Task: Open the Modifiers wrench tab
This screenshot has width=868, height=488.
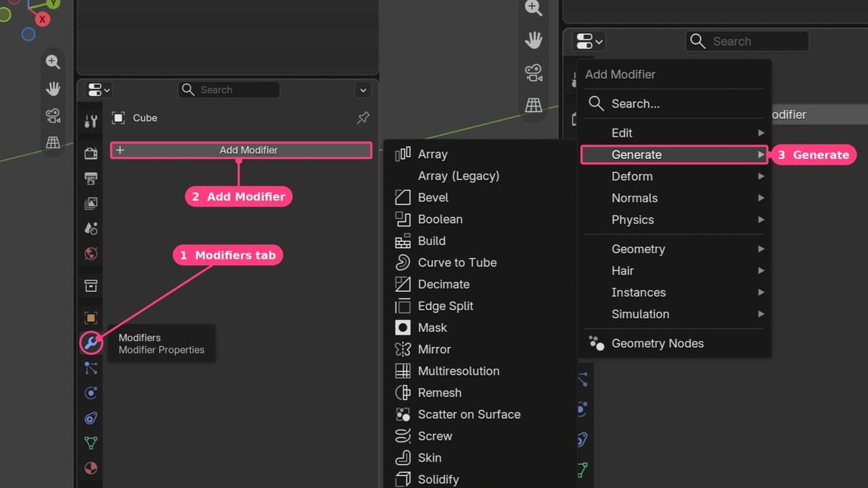Action: pos(90,343)
